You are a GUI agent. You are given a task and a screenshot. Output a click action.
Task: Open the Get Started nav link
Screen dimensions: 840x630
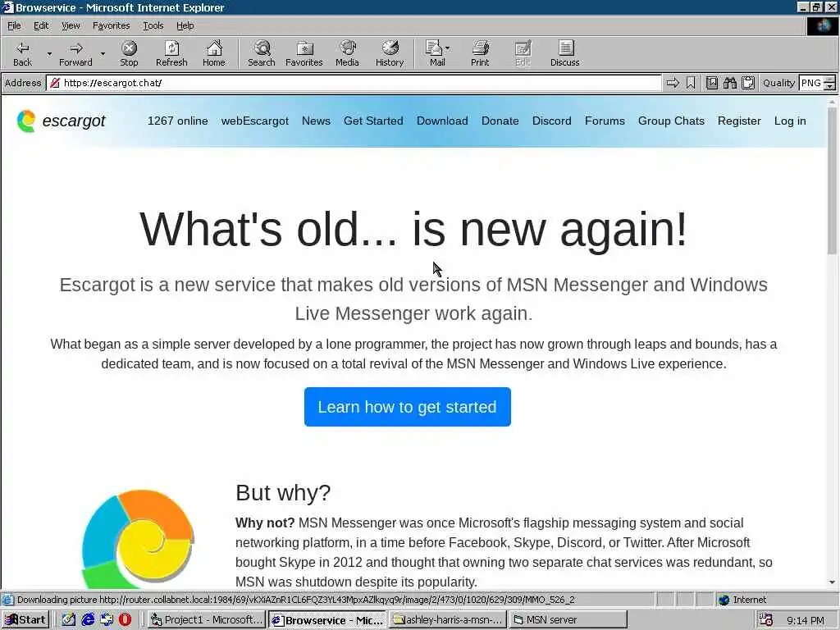click(373, 121)
